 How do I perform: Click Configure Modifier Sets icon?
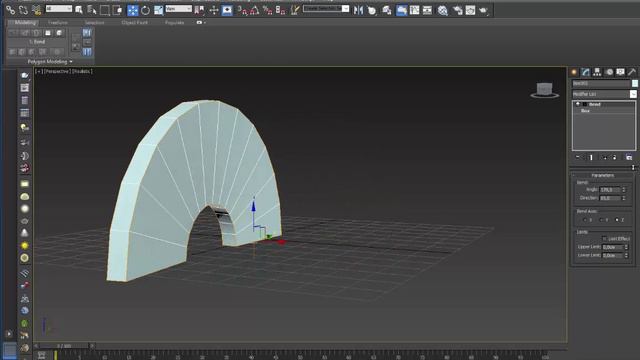point(629,157)
